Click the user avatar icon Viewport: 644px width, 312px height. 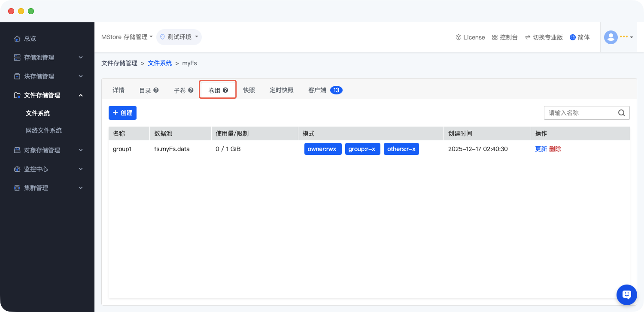[611, 37]
